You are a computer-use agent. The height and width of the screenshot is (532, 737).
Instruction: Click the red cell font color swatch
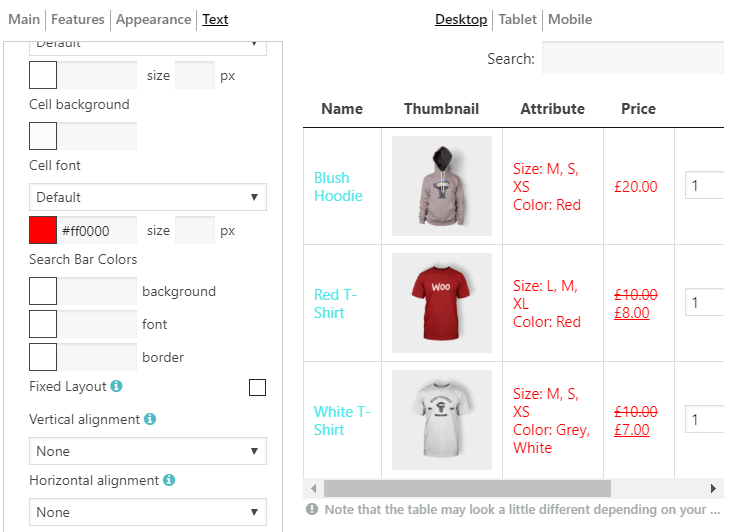pyautogui.click(x=43, y=230)
